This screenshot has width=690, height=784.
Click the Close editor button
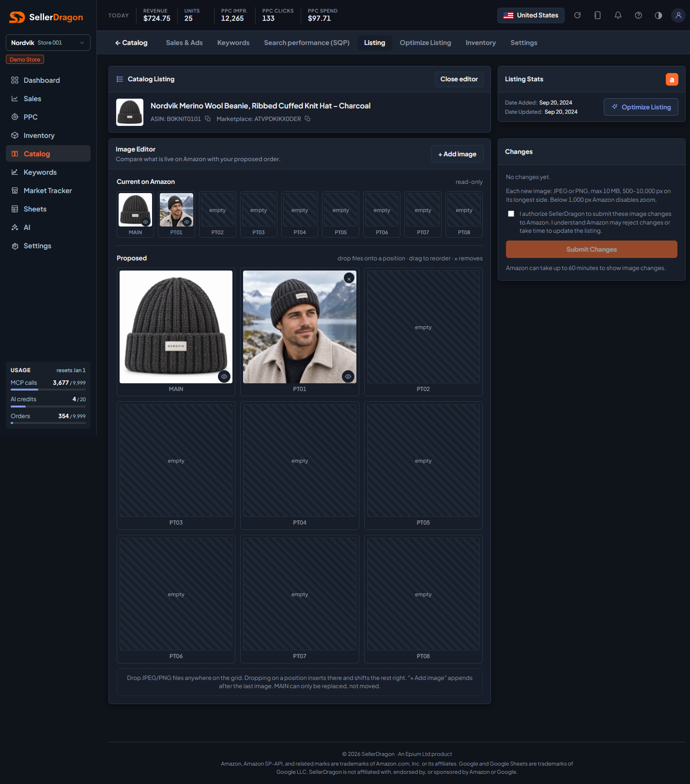coord(459,79)
